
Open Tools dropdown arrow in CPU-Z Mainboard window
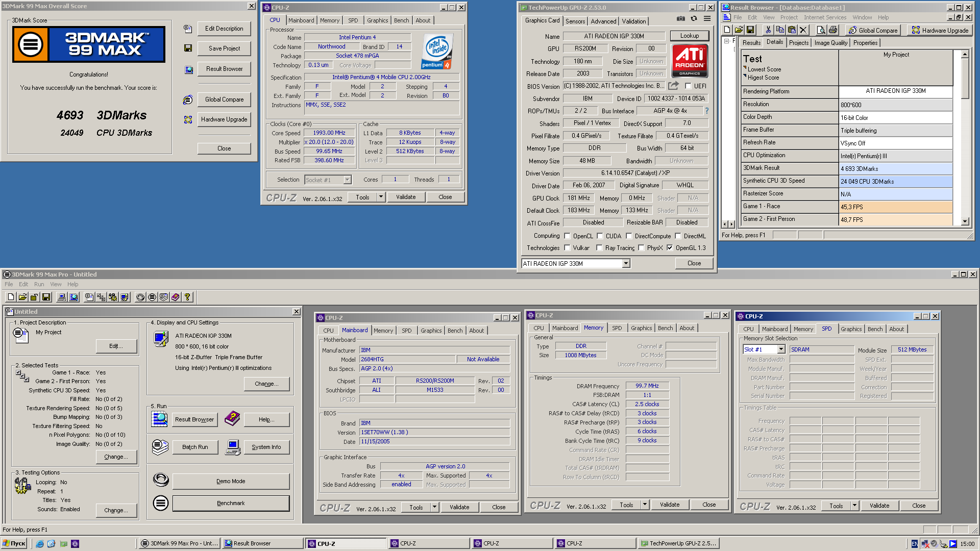434,507
